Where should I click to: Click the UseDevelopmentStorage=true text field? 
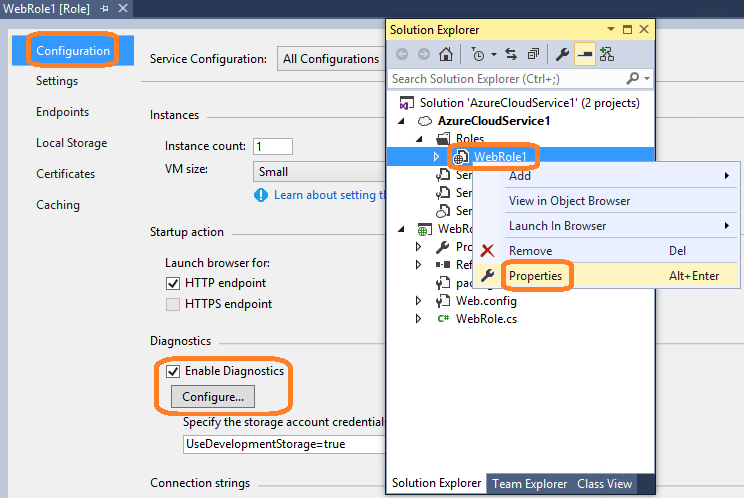(284, 444)
